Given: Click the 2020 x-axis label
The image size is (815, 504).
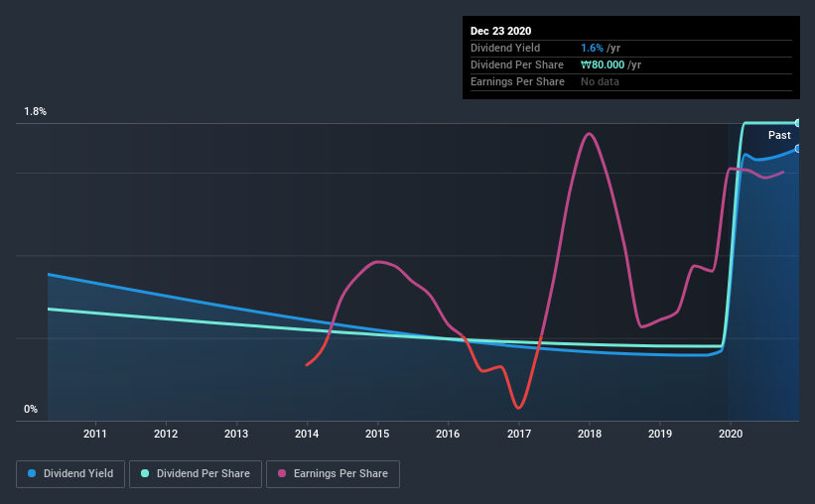Looking at the screenshot, I should [731, 434].
